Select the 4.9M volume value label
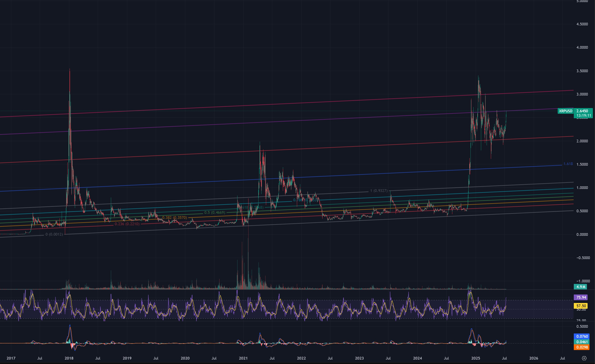Viewport: 595px width, 364px height. tap(581, 287)
